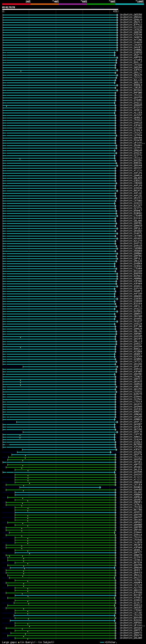This screenshot has height=644, width=146.
Task: Select UniRef100_B8Y643 label
Action: 131,90
